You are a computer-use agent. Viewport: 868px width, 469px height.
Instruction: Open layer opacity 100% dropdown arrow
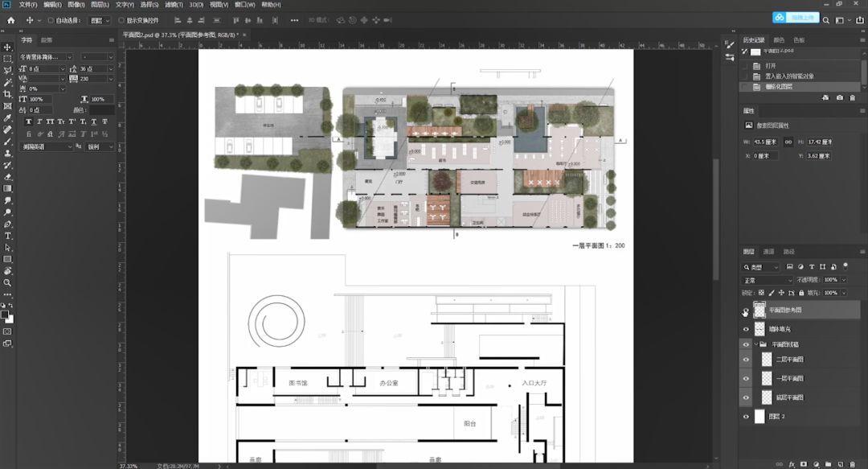844,280
